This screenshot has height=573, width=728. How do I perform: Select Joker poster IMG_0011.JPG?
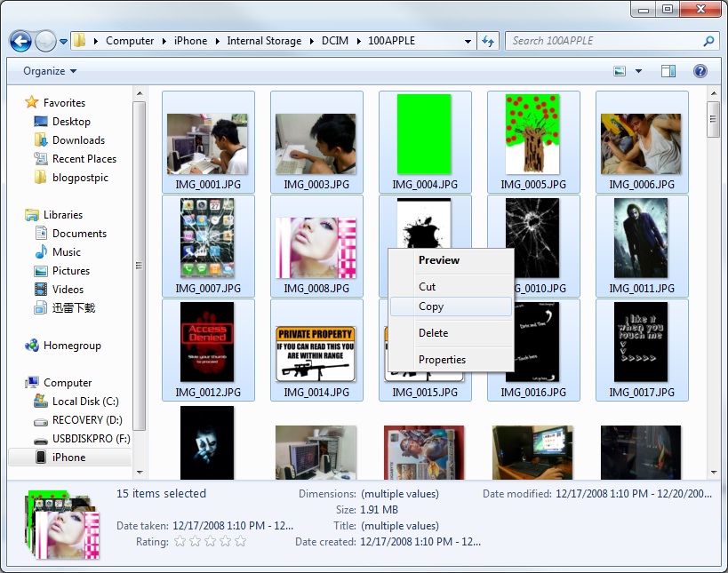pos(641,238)
